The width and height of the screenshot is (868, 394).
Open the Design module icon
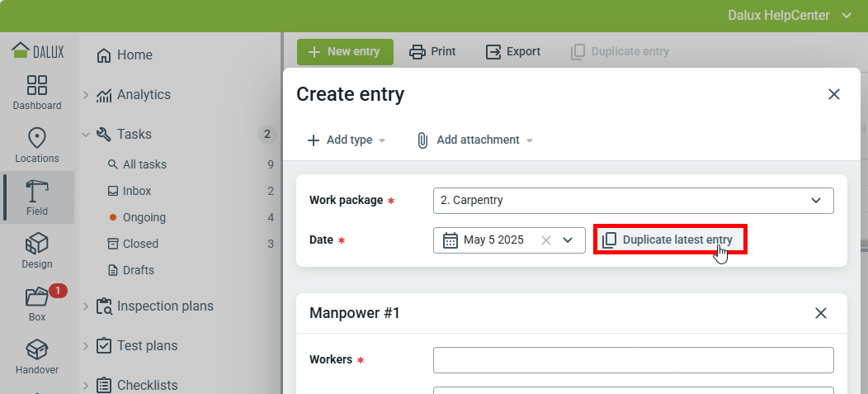click(x=37, y=244)
